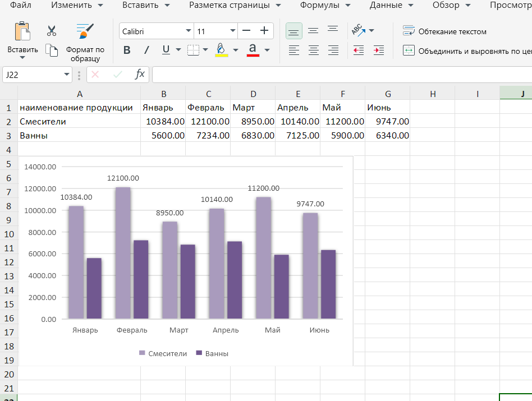
Task: Toggle top vertical alignment
Action: (333, 30)
